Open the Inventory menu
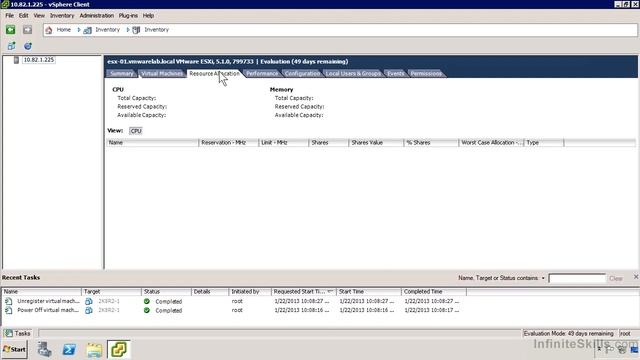This screenshot has height=360, width=640. pos(62,16)
